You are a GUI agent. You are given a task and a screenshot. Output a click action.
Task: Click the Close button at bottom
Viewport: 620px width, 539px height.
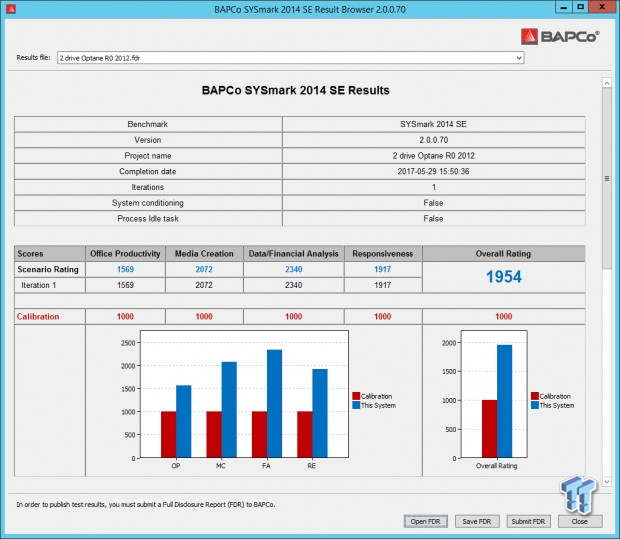tap(580, 521)
